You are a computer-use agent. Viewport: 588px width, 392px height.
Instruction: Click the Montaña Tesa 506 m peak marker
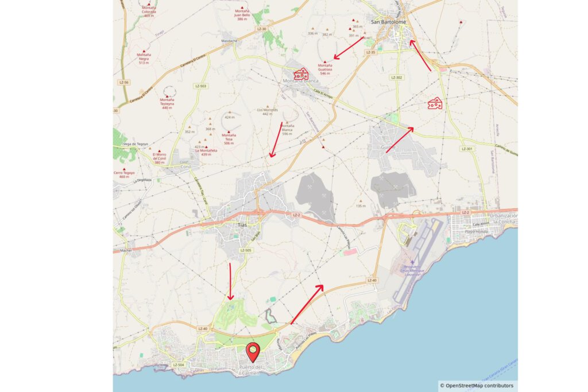pos(229,131)
